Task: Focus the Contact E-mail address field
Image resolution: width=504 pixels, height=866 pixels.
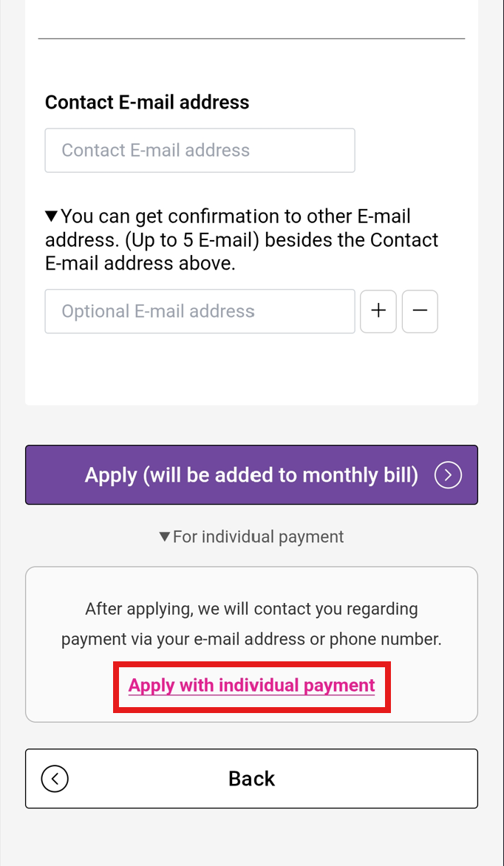Action: click(200, 151)
